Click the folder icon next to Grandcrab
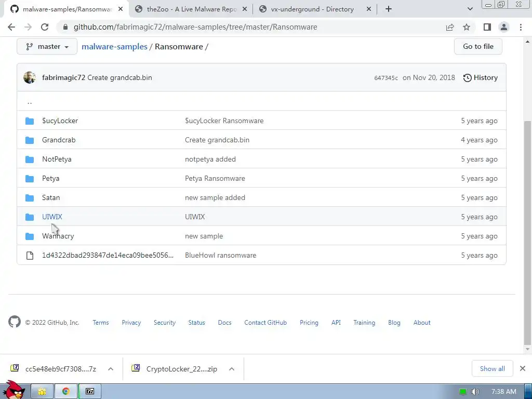Image resolution: width=532 pixels, height=399 pixels. pyautogui.click(x=30, y=140)
